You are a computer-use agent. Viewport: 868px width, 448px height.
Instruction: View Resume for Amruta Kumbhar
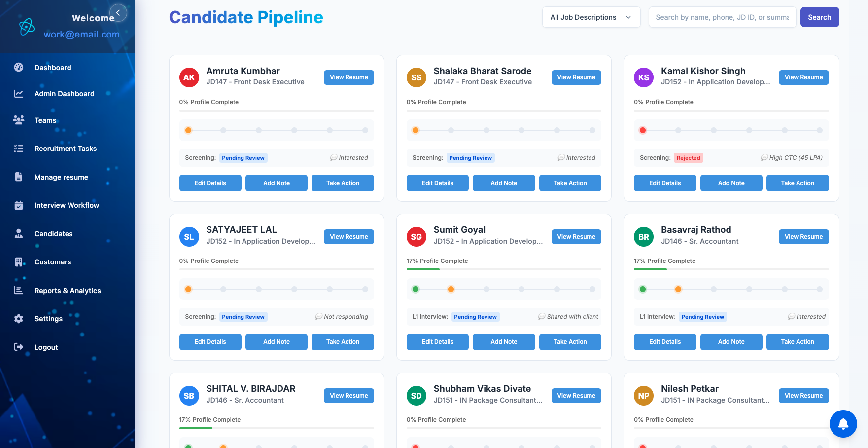click(348, 77)
